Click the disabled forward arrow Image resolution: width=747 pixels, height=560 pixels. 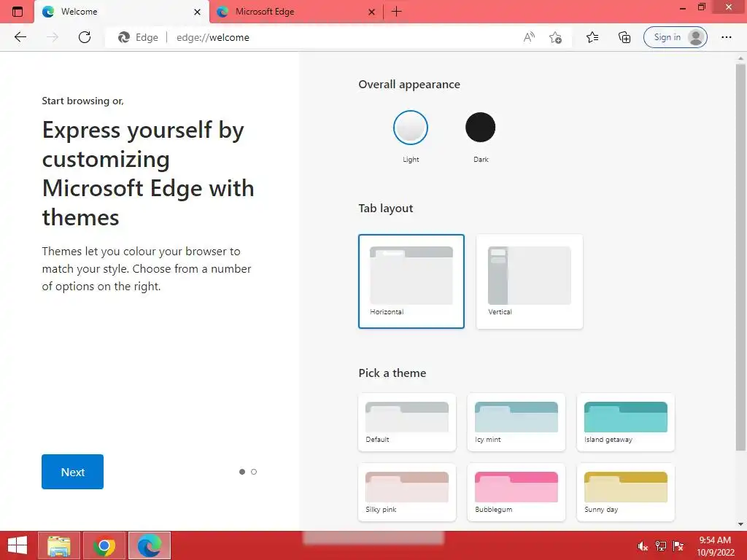point(53,37)
